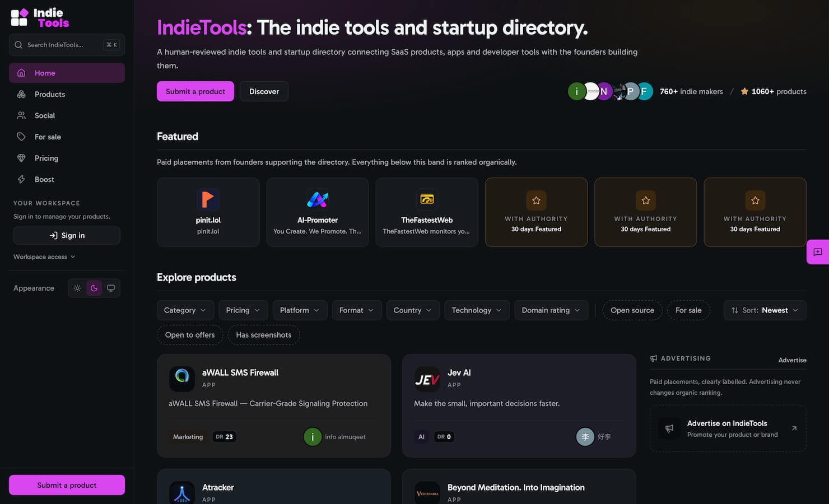Open Boost in the sidebar

[67, 179]
